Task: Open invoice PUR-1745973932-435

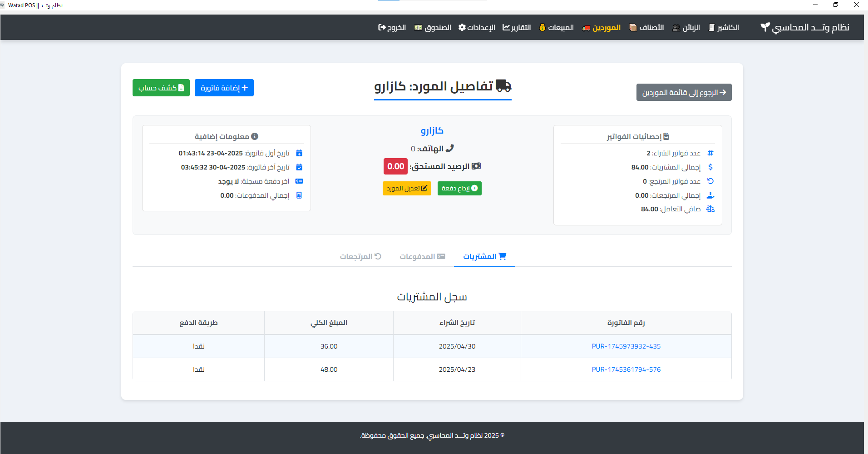Action: point(626,346)
